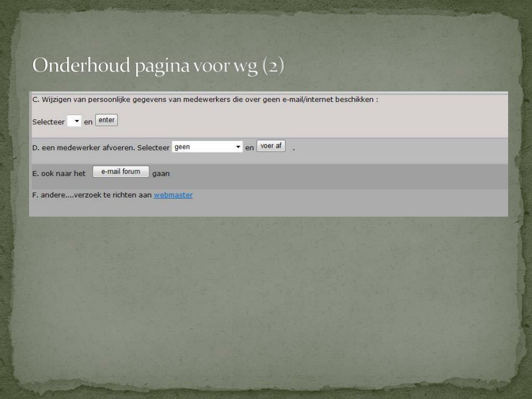Expand the 'geen' medewerker dropdown

point(207,147)
